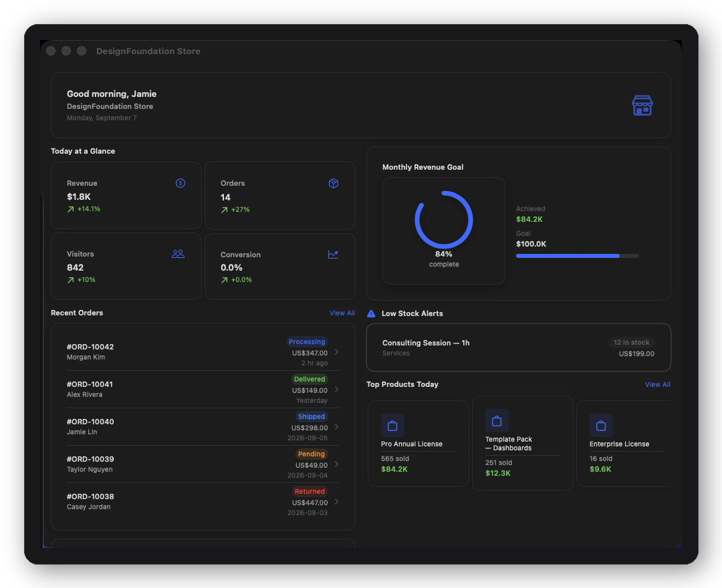
Task: Click the $9.6K Enterprise License revenue
Action: (x=600, y=469)
